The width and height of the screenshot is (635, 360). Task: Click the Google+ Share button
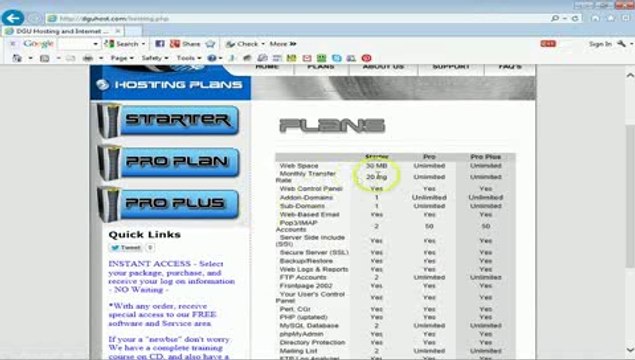click(185, 44)
